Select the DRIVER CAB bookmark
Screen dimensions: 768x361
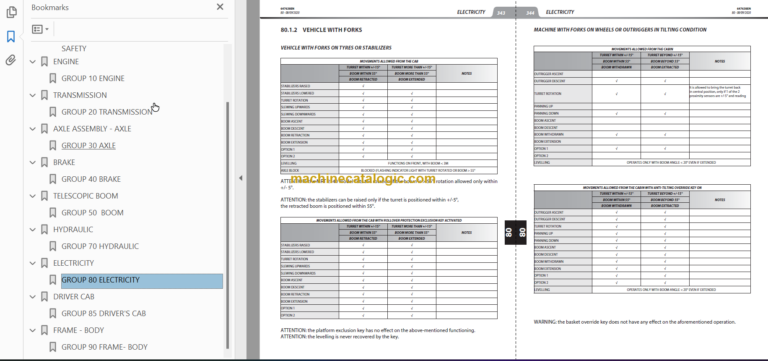pyautogui.click(x=74, y=296)
